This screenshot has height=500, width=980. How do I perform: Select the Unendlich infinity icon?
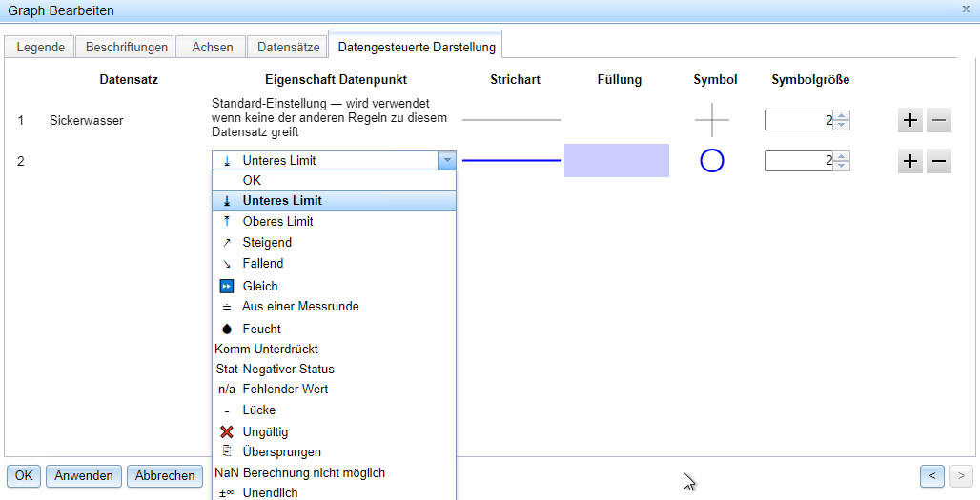(226, 492)
